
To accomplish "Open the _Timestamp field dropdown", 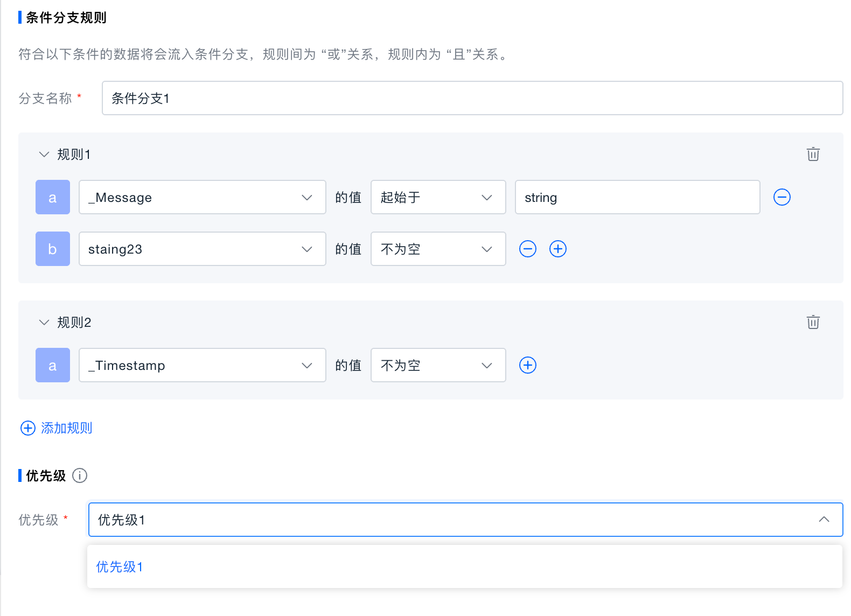I will (x=202, y=365).
